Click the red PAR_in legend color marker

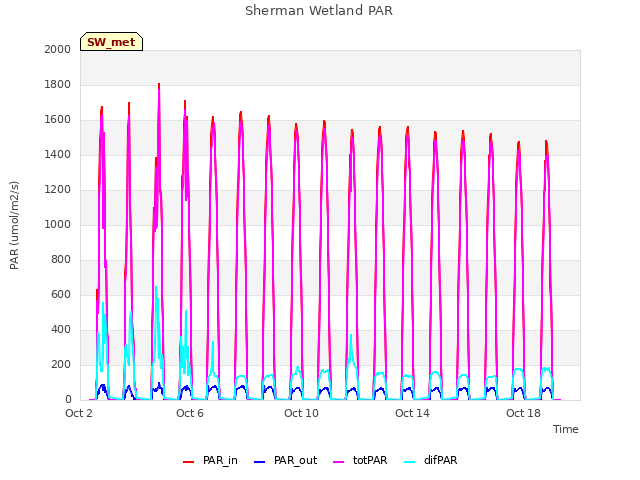[x=188, y=462]
